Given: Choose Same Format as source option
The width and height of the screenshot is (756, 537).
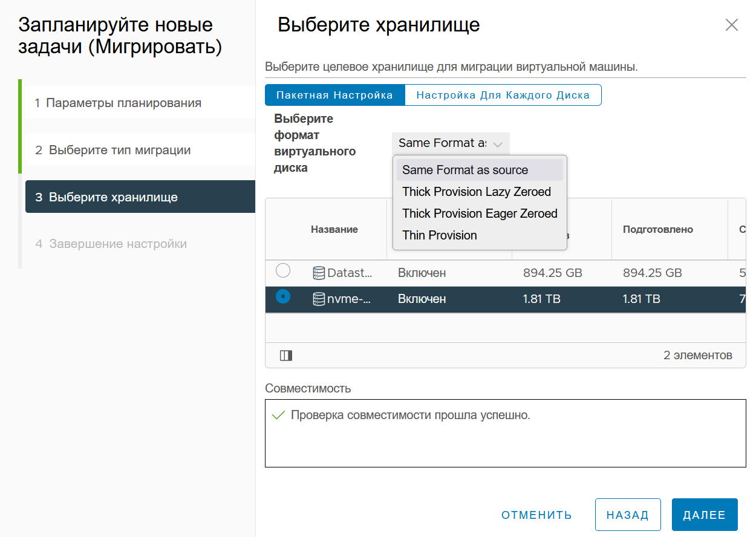Looking at the screenshot, I should (x=480, y=170).
